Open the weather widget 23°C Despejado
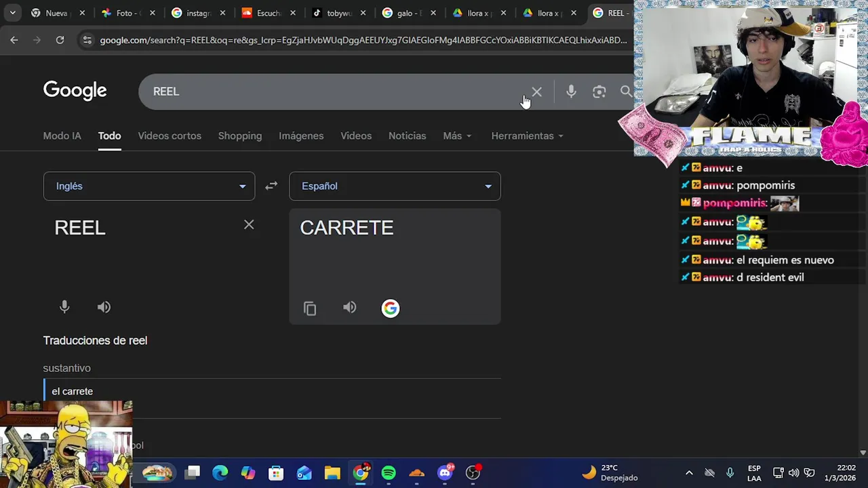Image resolution: width=868 pixels, height=488 pixels. click(609, 472)
